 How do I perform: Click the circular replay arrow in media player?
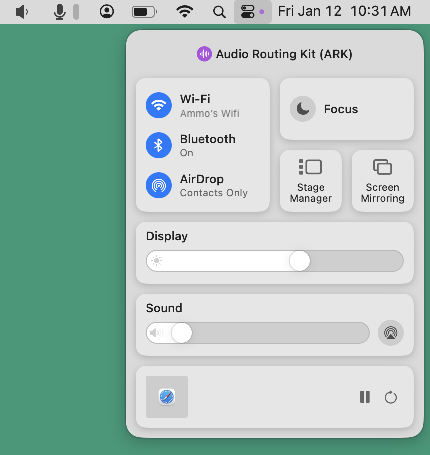[391, 397]
